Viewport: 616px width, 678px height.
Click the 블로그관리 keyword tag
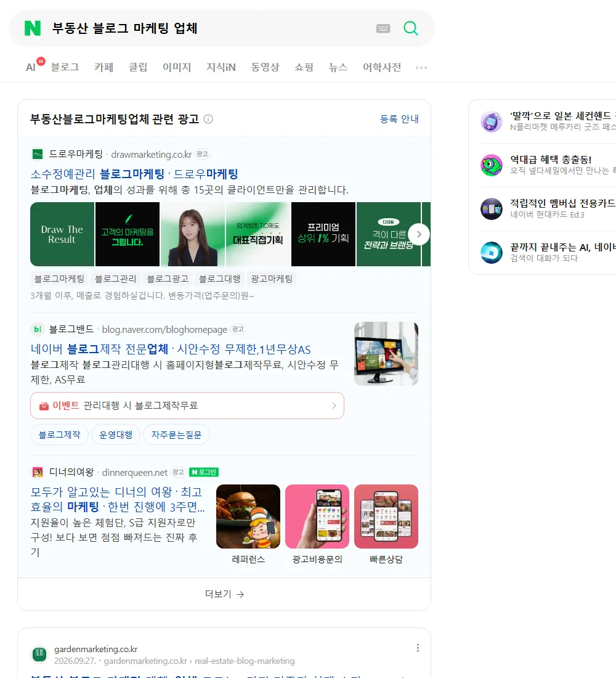pos(115,279)
